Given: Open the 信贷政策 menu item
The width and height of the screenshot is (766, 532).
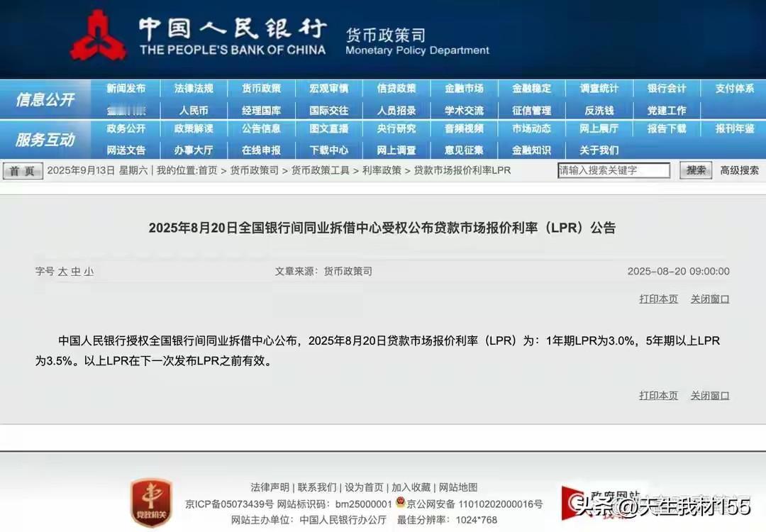Looking at the screenshot, I should [396, 89].
